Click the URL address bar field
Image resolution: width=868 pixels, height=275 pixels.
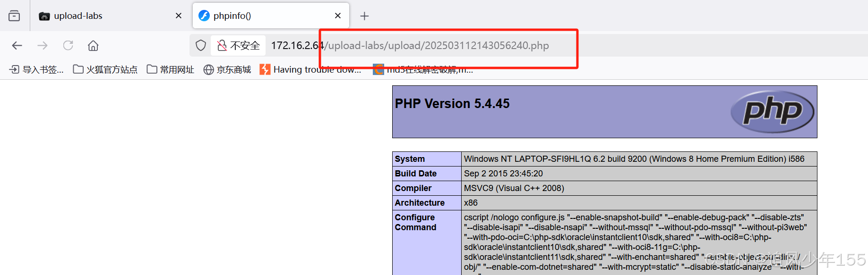528,45
